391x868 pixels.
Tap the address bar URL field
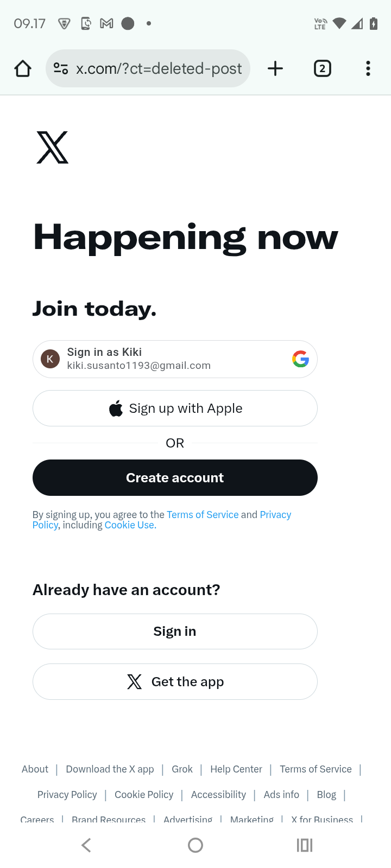(x=159, y=69)
